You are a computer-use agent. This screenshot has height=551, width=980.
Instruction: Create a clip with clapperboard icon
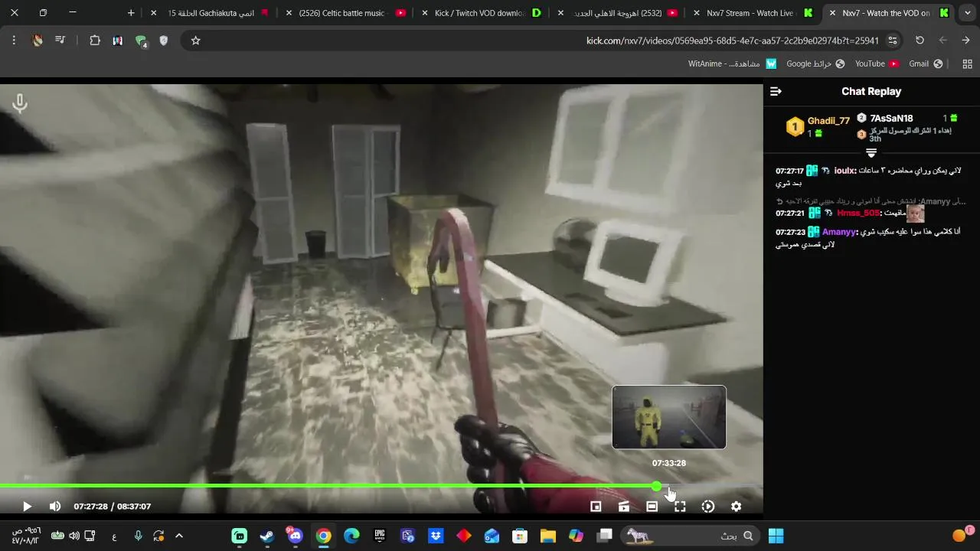coord(624,507)
